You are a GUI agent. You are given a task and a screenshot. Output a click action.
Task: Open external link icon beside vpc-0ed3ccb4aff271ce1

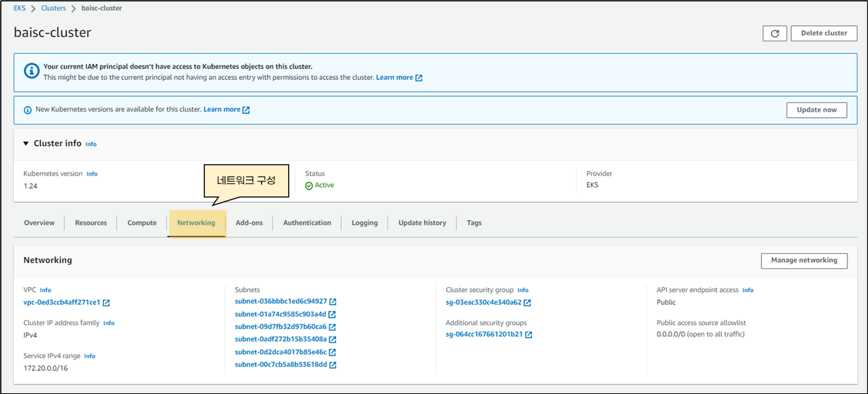(106, 303)
